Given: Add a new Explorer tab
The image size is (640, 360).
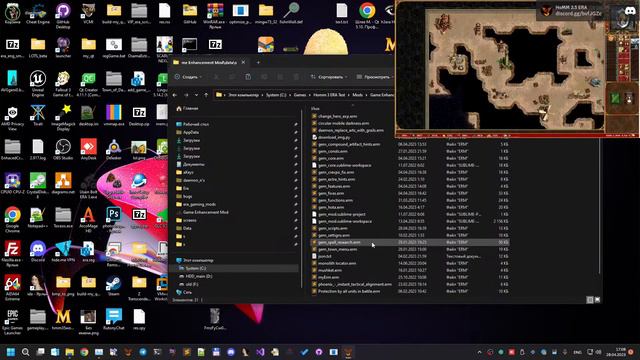Looking at the screenshot, I should 258,62.
